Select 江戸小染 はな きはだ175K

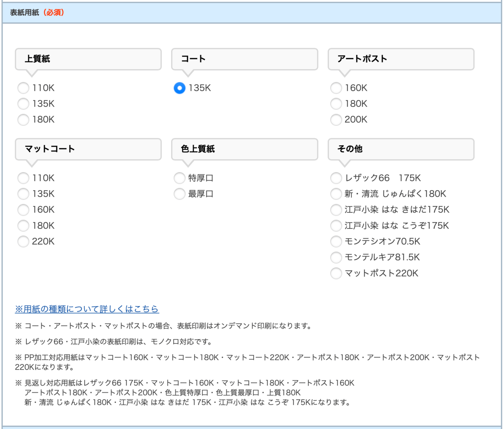click(x=336, y=210)
